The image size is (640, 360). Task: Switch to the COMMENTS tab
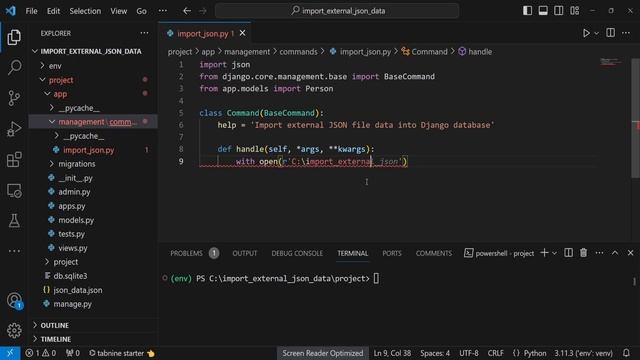pyautogui.click(x=433, y=253)
